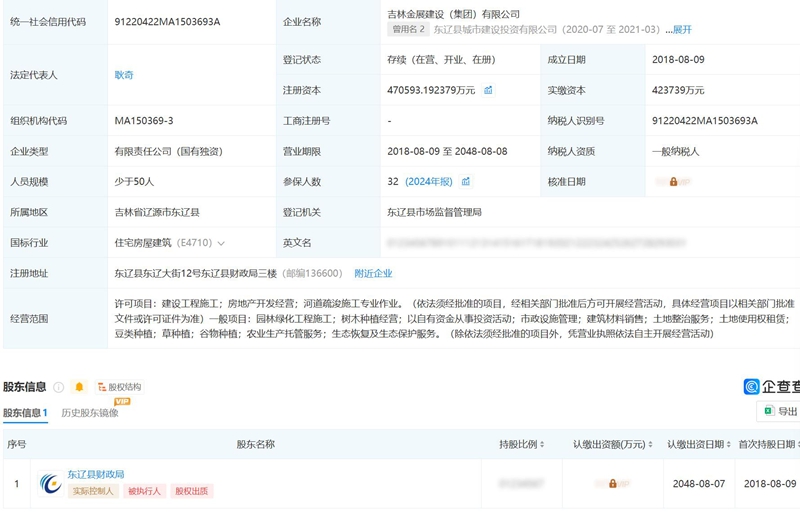Expand the 住宅房屋建筑 industry dropdown
800x525 pixels.
(220, 243)
